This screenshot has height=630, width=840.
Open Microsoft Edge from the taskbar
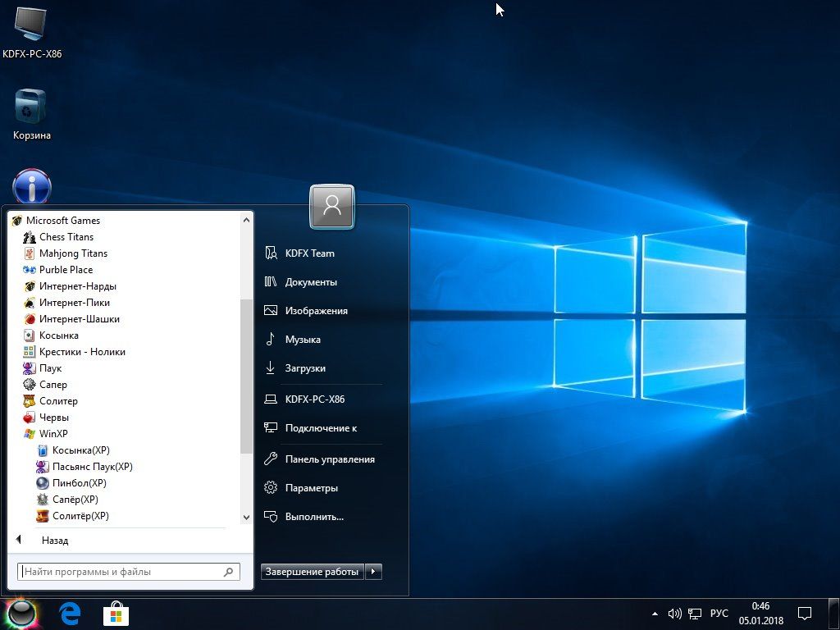(70, 613)
